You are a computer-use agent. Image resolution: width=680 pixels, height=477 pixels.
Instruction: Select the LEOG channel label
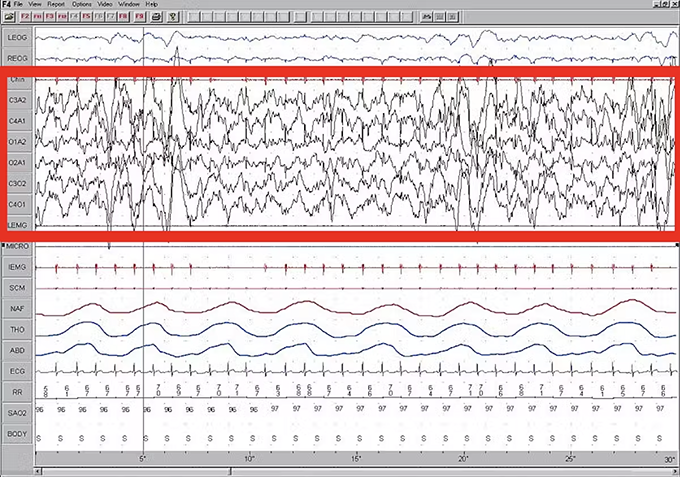[x=17, y=38]
